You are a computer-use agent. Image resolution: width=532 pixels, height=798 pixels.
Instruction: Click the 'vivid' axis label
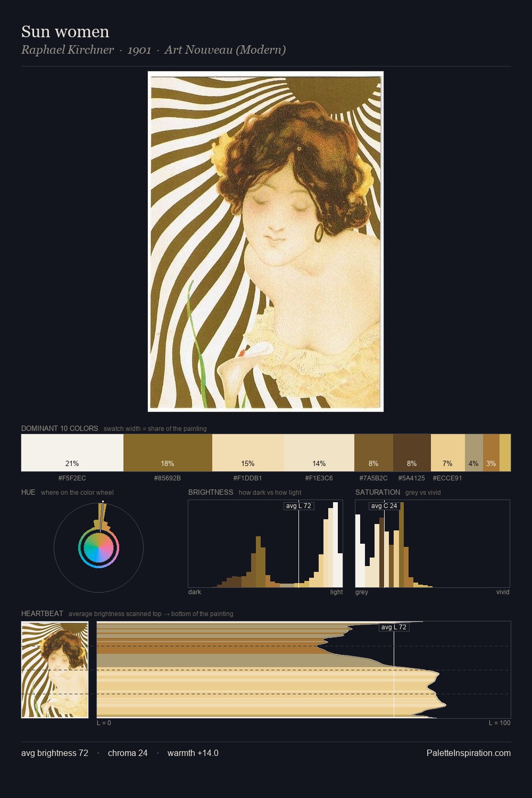[503, 592]
